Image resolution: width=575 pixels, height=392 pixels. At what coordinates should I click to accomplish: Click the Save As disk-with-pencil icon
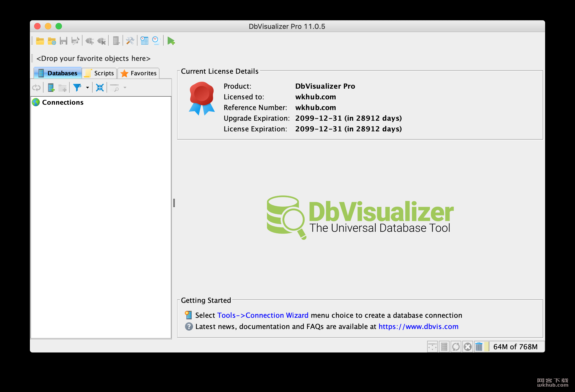tap(76, 41)
